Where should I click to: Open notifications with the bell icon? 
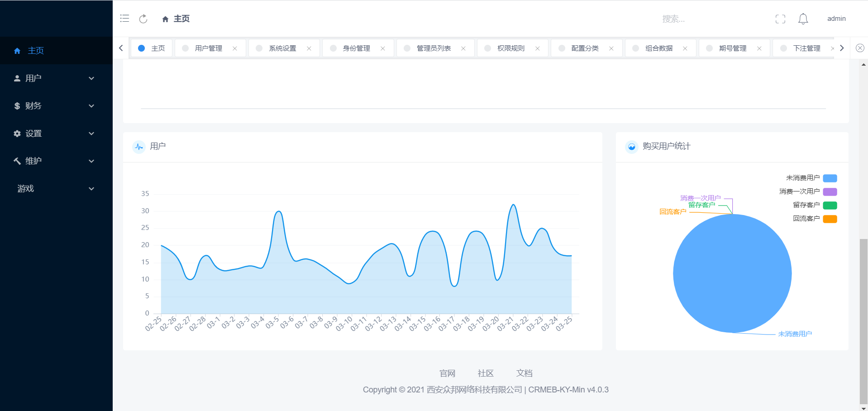(x=803, y=19)
